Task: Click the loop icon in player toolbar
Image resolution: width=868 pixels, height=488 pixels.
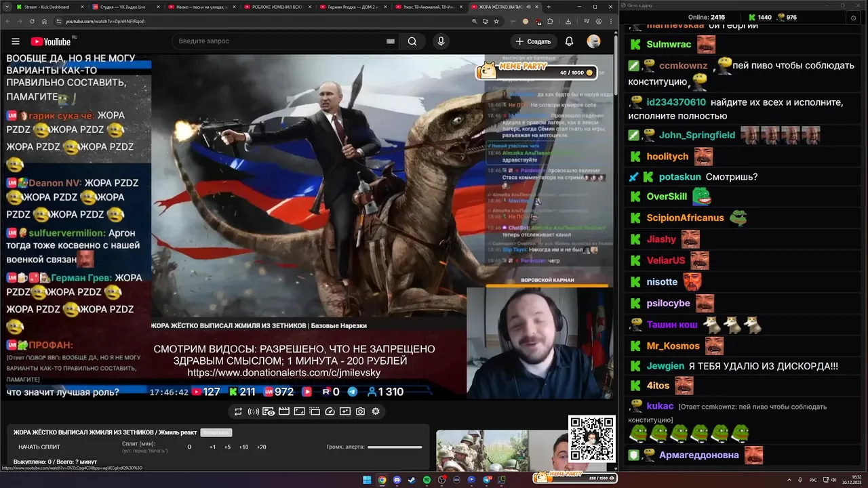Action: (238, 411)
